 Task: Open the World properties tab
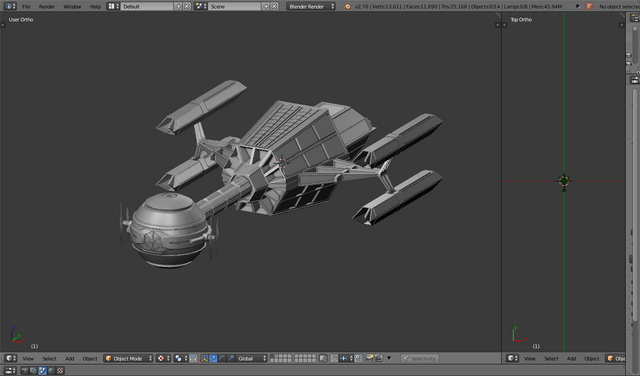[x=51, y=370]
